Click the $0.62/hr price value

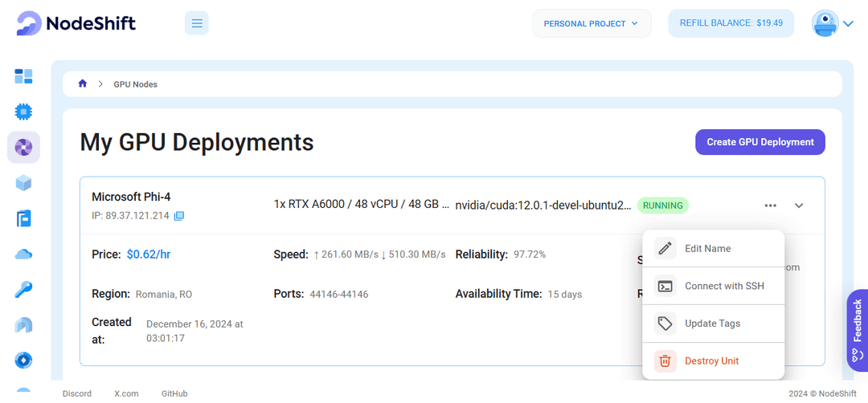click(x=149, y=254)
